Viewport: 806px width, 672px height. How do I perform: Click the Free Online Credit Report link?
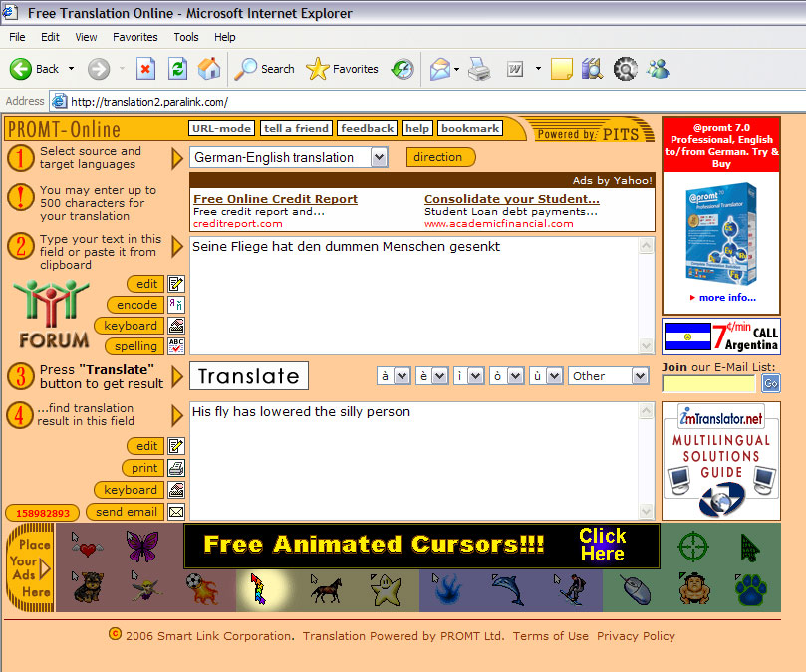tap(275, 199)
